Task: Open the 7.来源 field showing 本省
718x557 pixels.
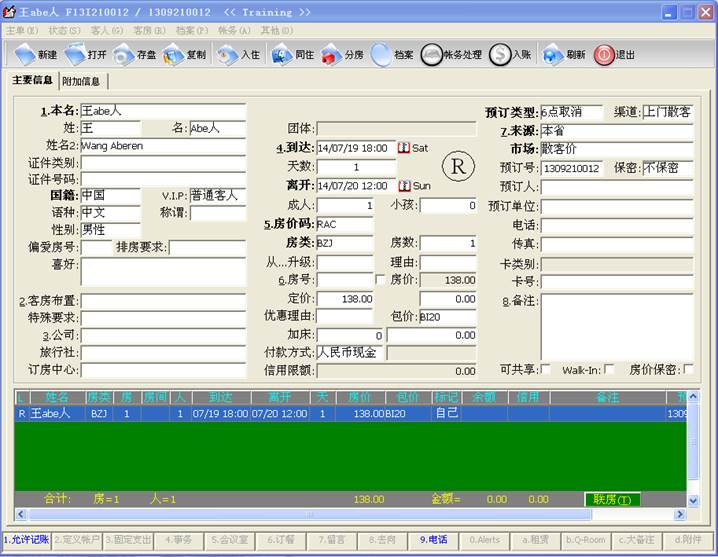Action: pos(617,131)
